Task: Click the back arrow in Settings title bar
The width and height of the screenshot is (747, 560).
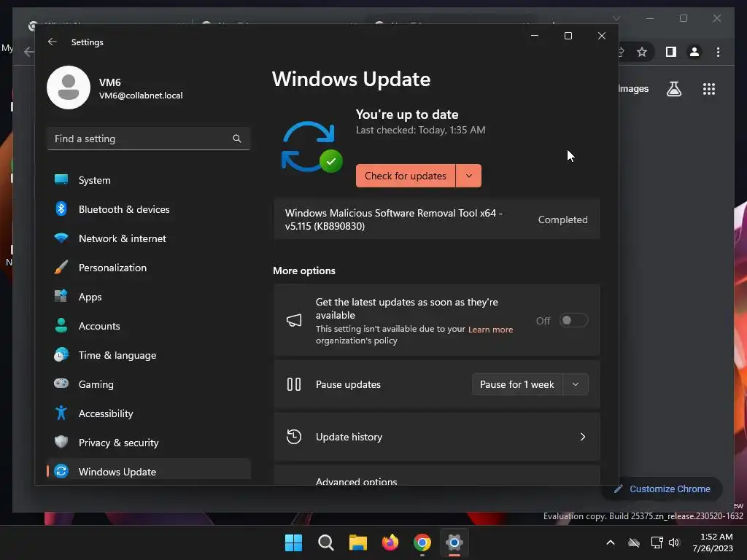Action: (53, 42)
